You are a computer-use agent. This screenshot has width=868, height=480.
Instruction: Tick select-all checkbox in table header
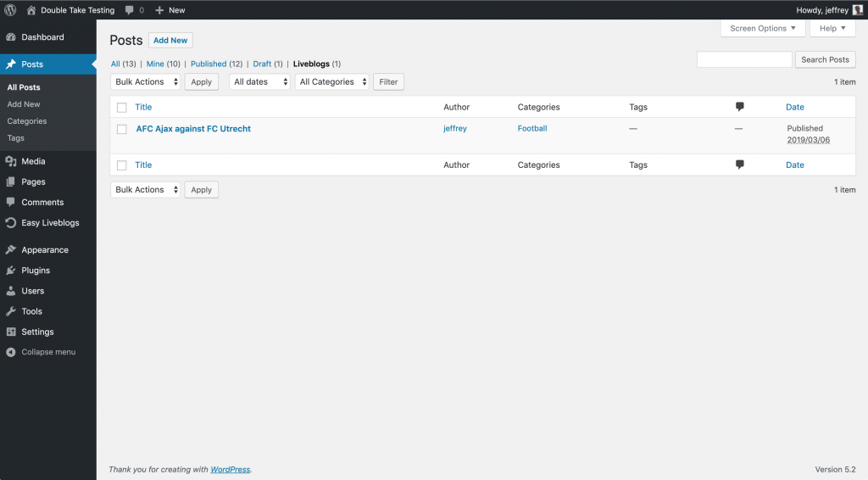click(x=122, y=108)
